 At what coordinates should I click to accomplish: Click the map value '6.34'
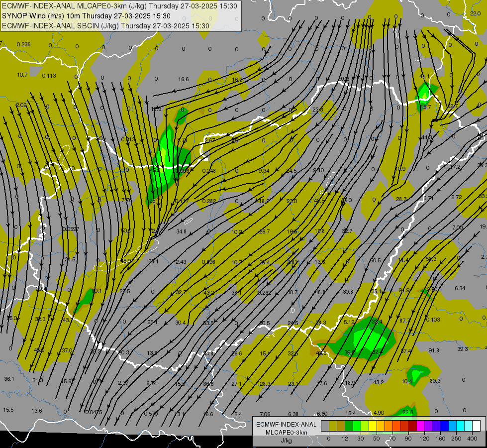[x=460, y=288]
